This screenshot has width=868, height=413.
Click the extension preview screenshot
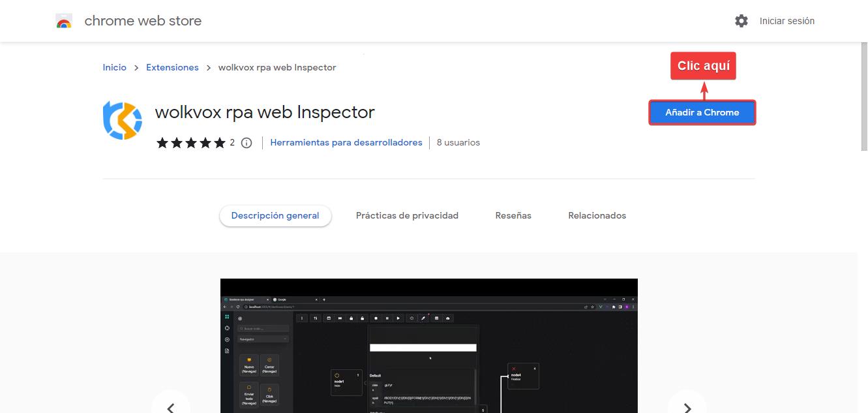429,346
